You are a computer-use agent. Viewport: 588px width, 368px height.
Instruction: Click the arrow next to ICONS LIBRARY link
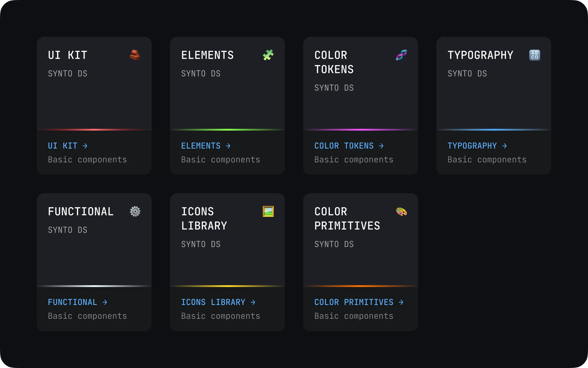[x=253, y=302]
